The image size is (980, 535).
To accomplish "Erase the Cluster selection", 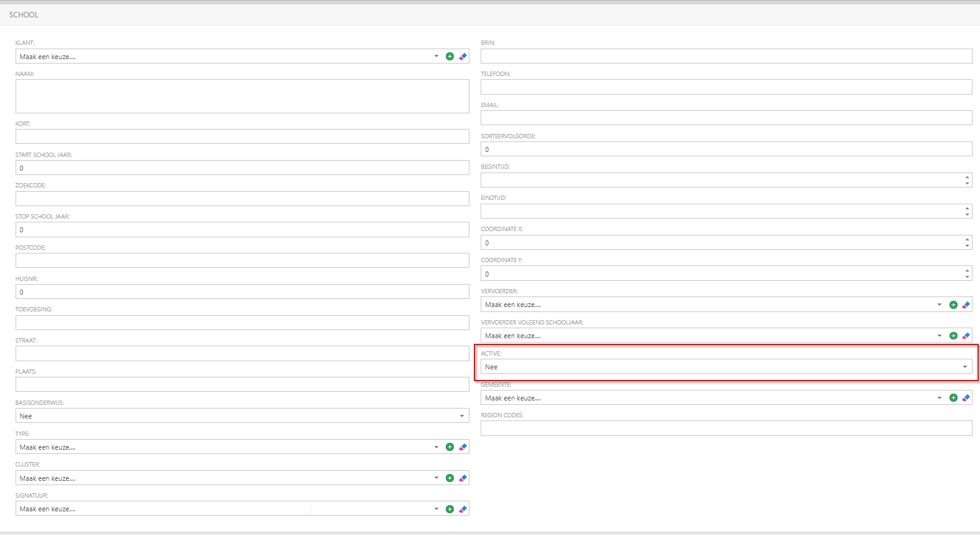I will tap(463, 478).
